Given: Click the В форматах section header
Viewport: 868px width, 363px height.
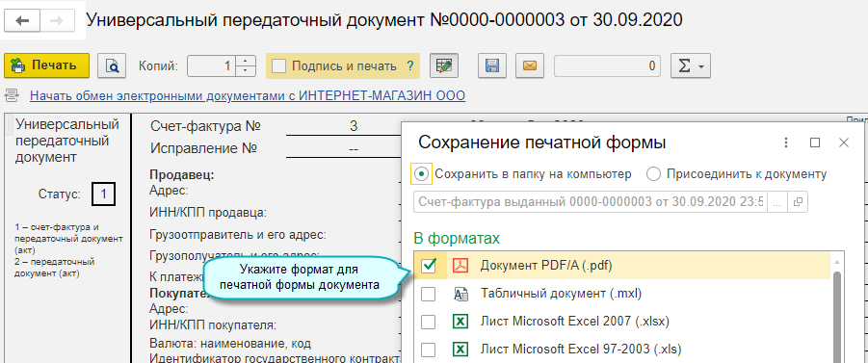Looking at the screenshot, I should coord(457,239).
